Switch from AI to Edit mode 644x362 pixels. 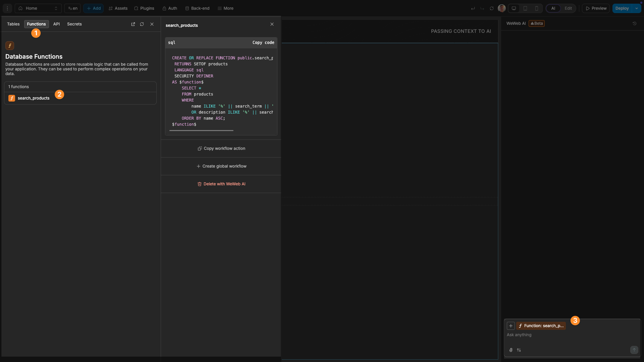pyautogui.click(x=569, y=8)
